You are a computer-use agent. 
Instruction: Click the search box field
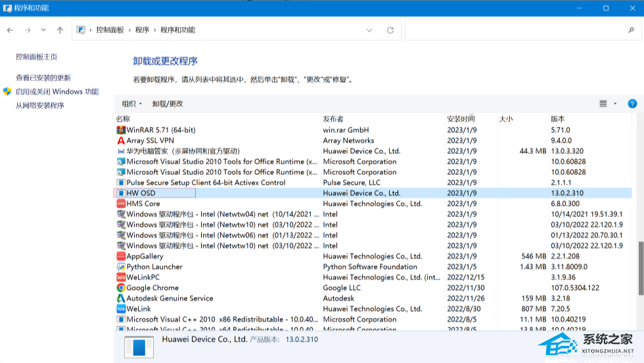(x=523, y=30)
